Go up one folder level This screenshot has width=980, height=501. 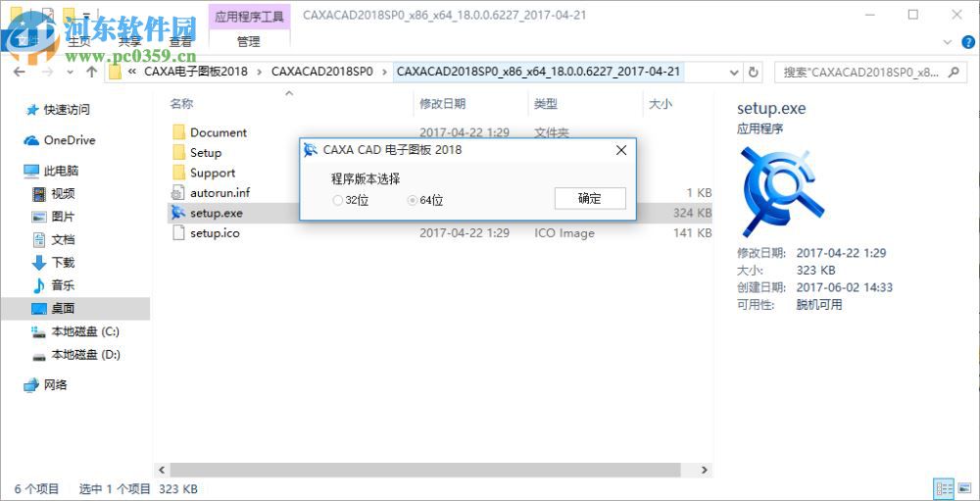(x=91, y=72)
